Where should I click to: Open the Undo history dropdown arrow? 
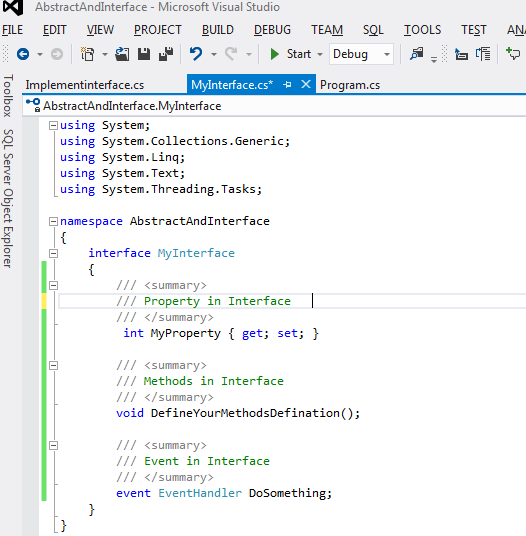214,54
